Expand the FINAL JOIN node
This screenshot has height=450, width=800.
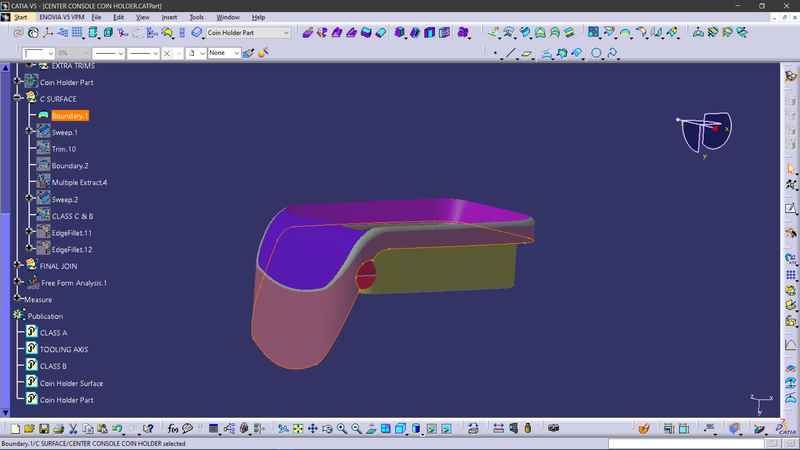pos(17,264)
